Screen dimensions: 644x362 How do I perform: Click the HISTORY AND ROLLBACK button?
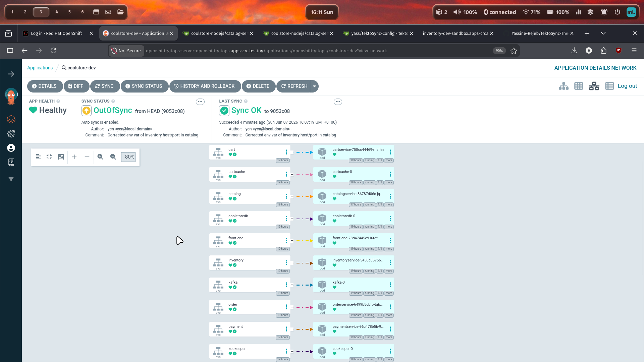coord(205,86)
